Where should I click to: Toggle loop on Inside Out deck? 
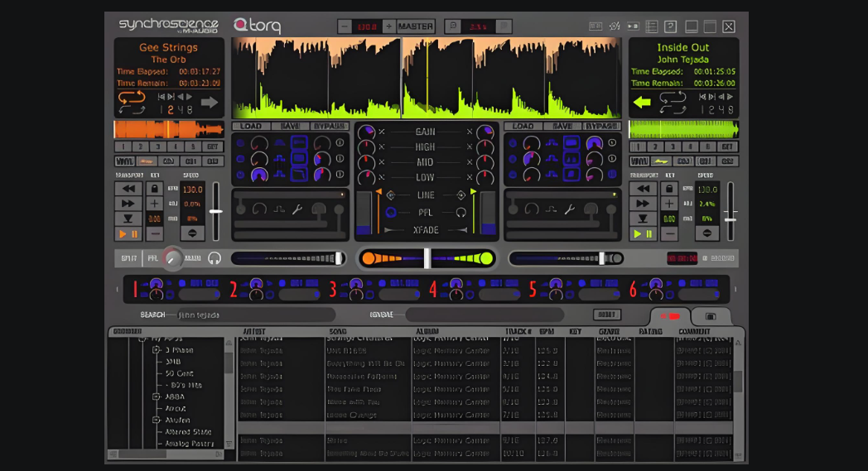(x=673, y=99)
